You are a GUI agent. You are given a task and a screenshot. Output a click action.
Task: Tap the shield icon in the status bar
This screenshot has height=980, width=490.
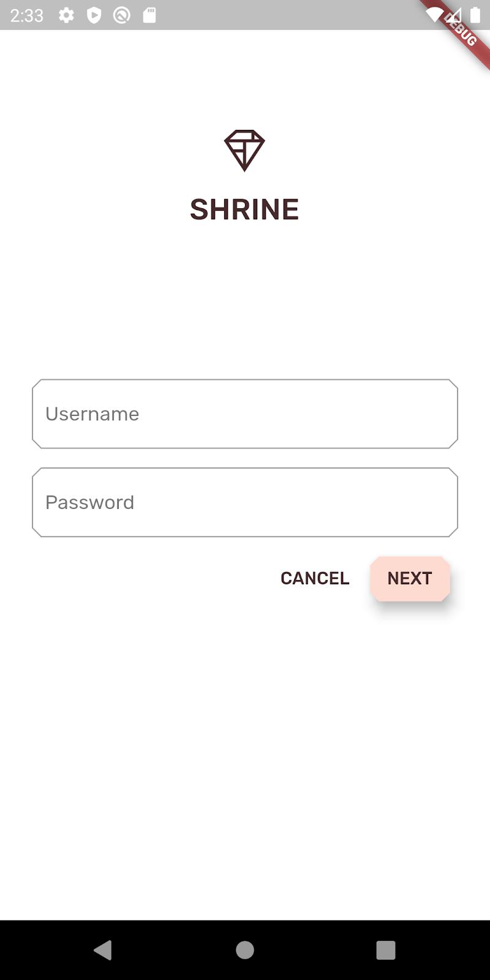pos(94,16)
